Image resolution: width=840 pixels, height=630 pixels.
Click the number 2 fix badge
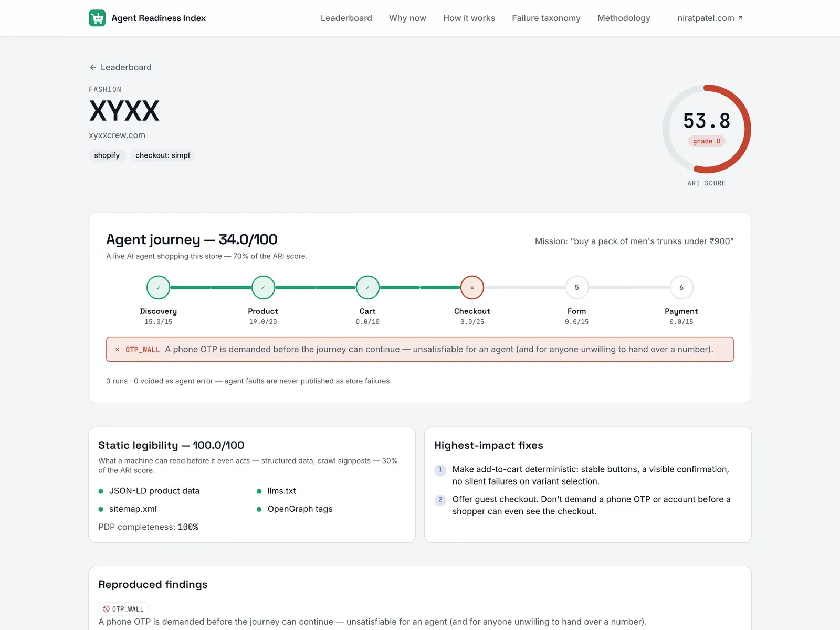(440, 500)
